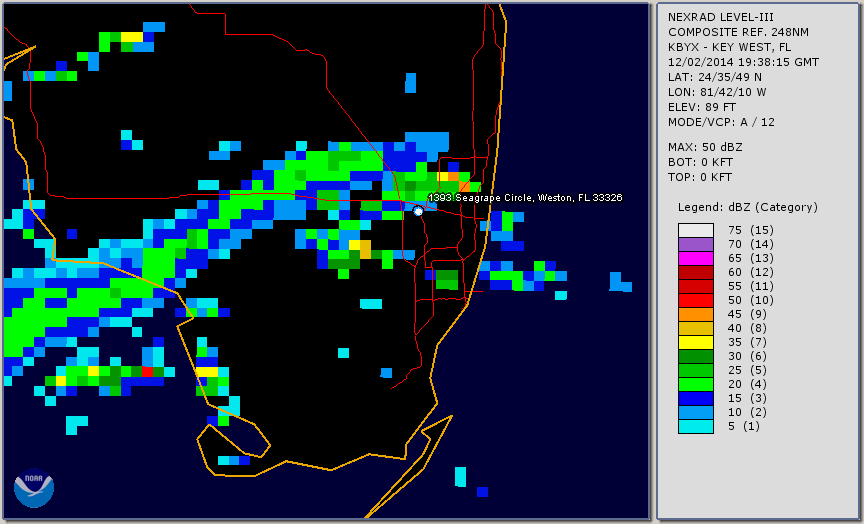
Task: Select the 20 dBZ bright green swatch
Action: (x=695, y=385)
